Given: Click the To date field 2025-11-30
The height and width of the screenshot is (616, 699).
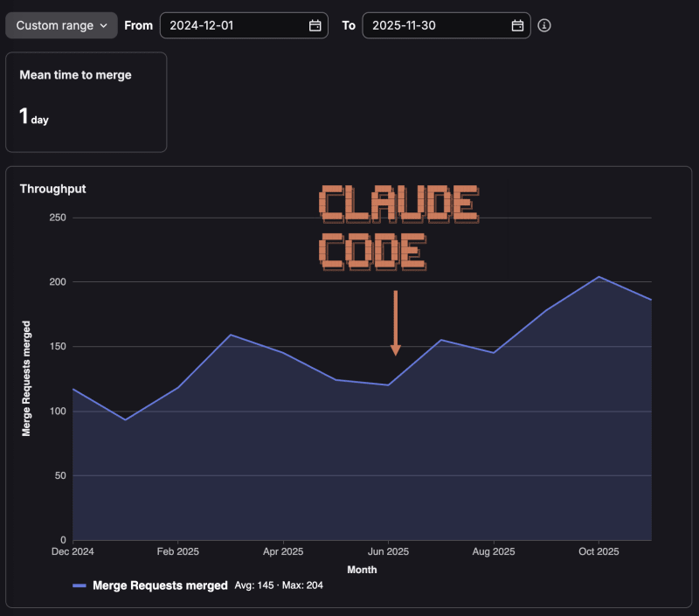Looking at the screenshot, I should coord(446,25).
